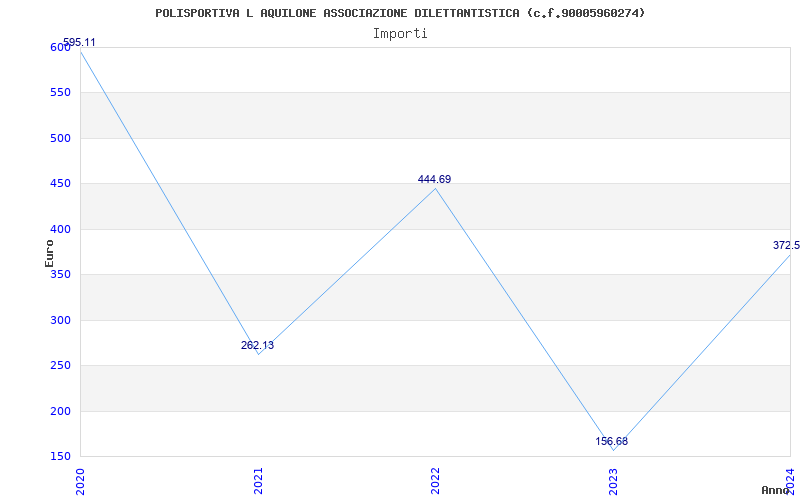The image size is (800, 500).
Task: Click the 300 y-axis tick label
Action: point(60,320)
